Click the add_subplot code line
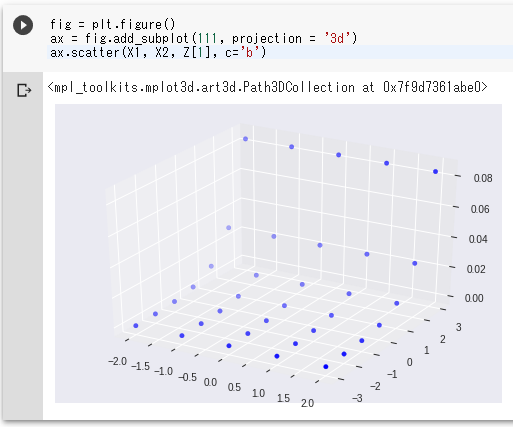The image size is (513, 427). point(203,38)
